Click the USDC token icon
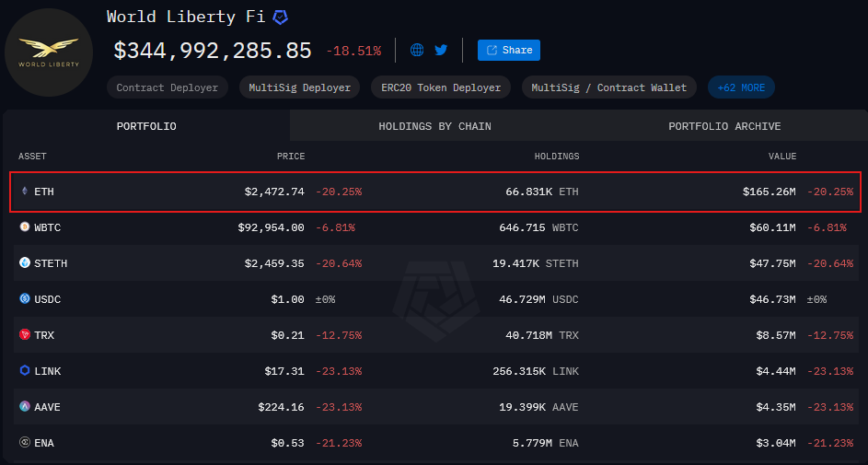 point(24,299)
